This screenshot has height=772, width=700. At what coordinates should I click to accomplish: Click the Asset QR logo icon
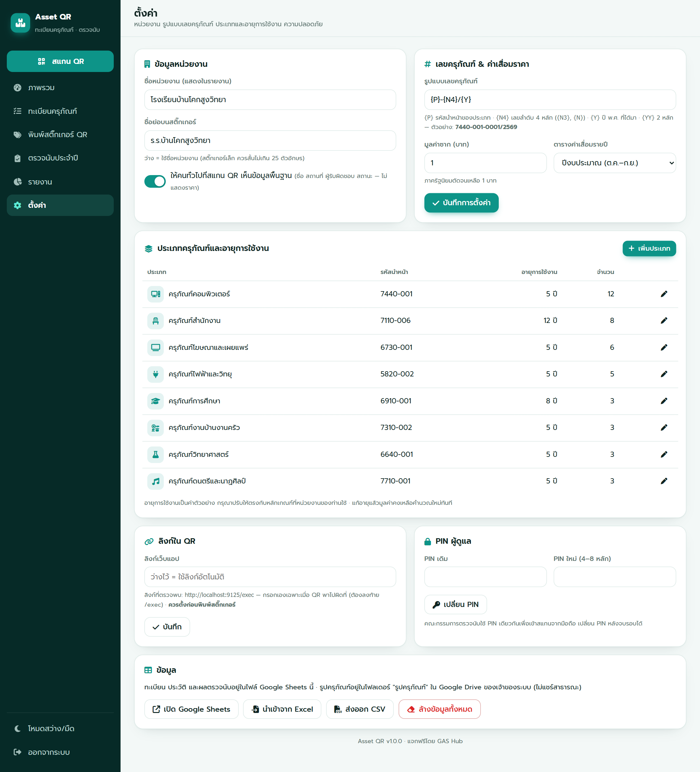click(x=20, y=23)
